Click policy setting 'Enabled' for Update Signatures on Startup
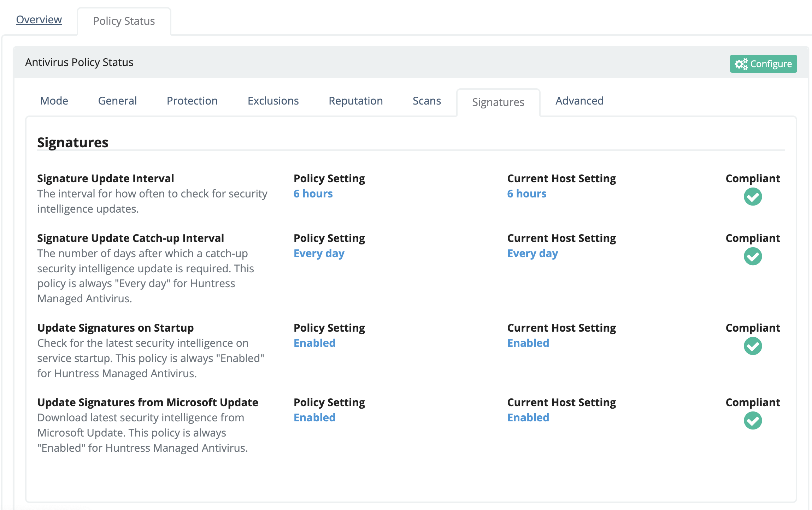The height and width of the screenshot is (510, 812). 314,343
